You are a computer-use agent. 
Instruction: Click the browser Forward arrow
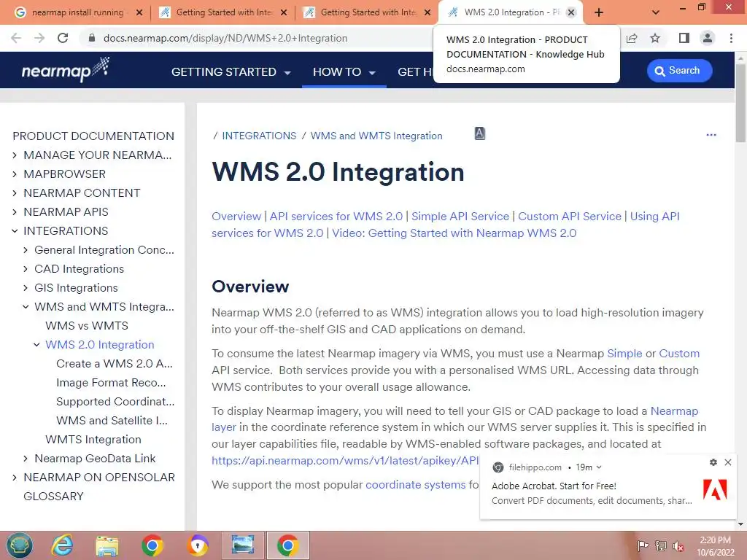coord(39,38)
